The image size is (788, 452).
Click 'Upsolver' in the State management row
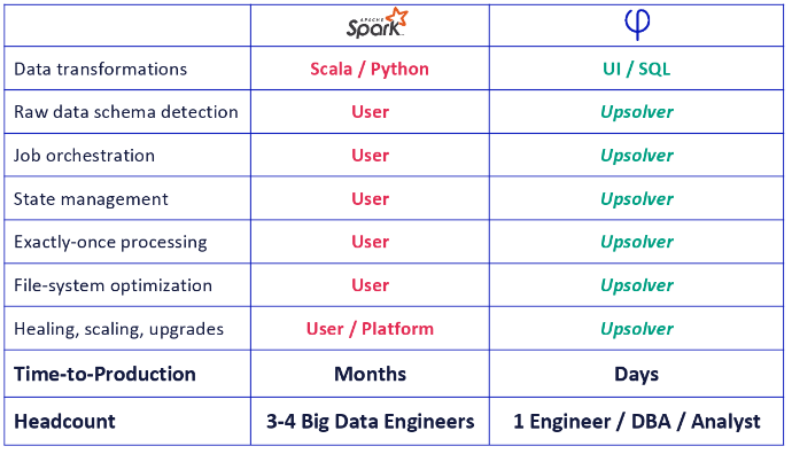[x=637, y=199]
